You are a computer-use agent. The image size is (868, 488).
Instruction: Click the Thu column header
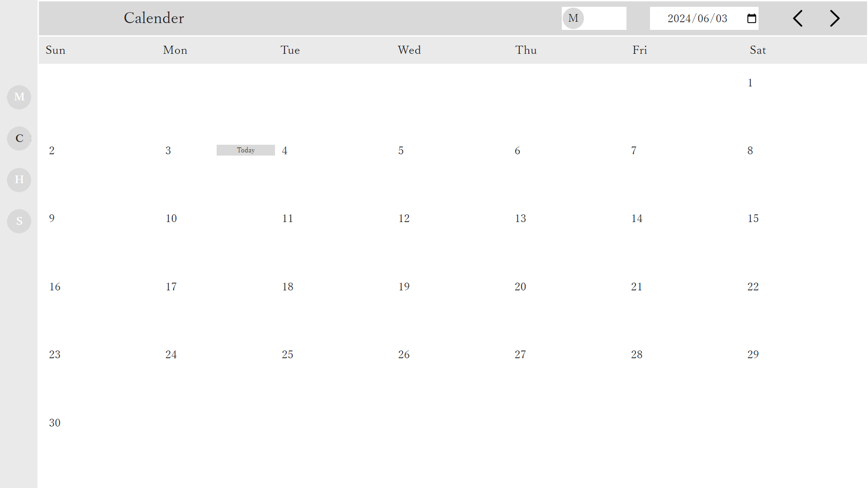click(526, 50)
